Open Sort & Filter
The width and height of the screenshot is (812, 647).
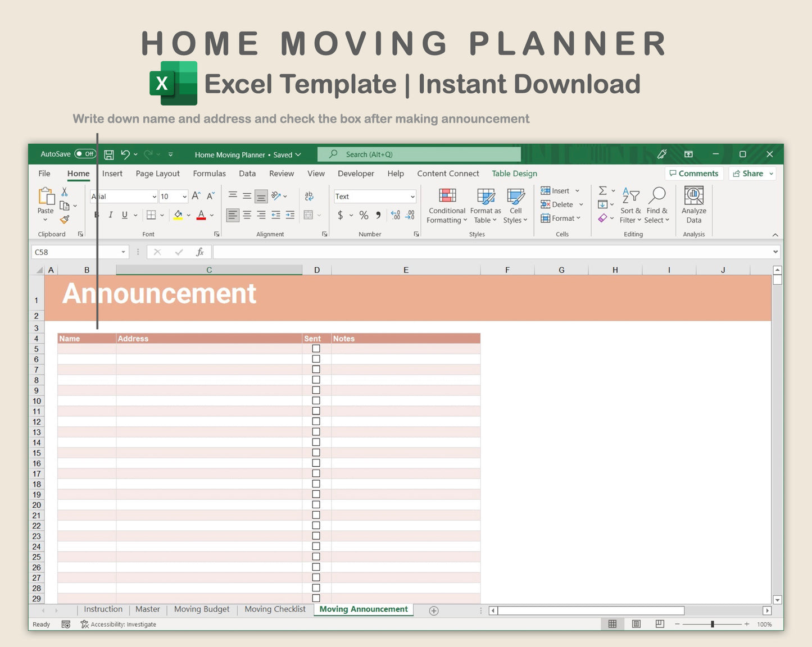tap(630, 205)
